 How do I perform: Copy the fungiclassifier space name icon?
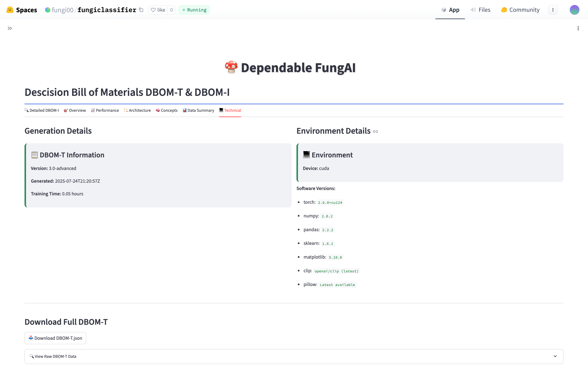tap(141, 10)
